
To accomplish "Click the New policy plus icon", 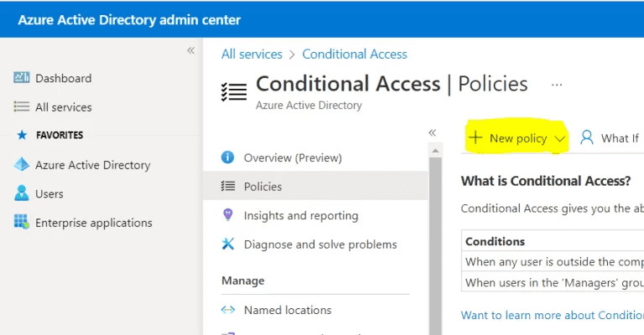I will point(475,138).
